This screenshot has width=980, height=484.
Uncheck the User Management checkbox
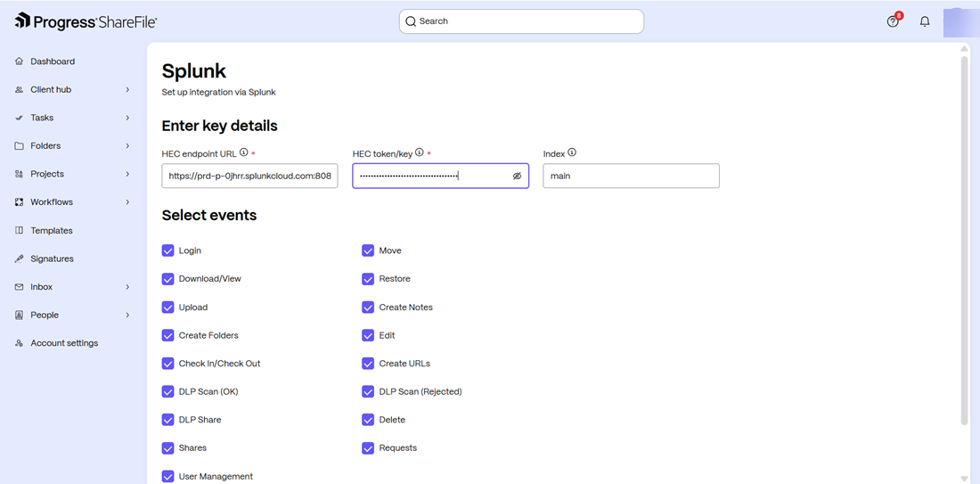coord(167,476)
